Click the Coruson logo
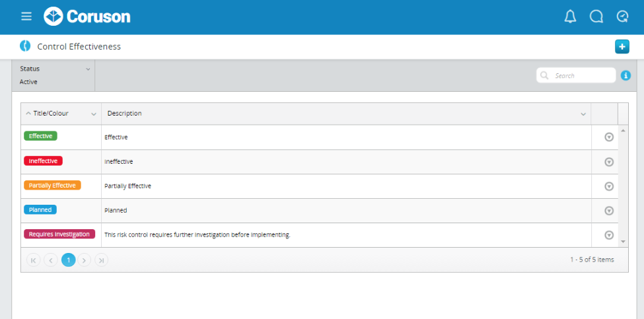The height and width of the screenshot is (319, 644). (x=87, y=17)
